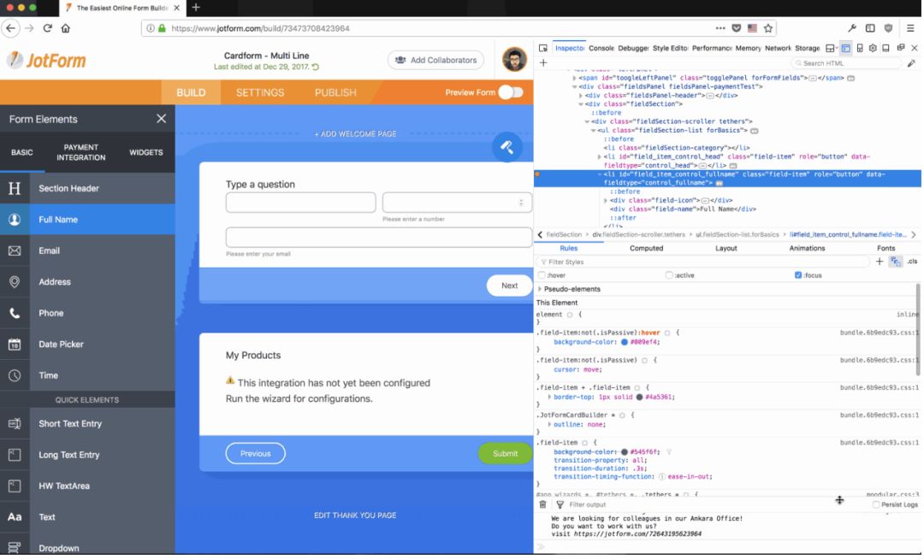
Task: Click the eyedropper color grabber icon
Action: pos(911,63)
